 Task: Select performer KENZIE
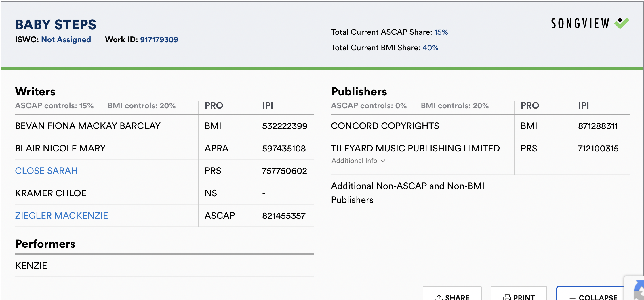point(31,266)
